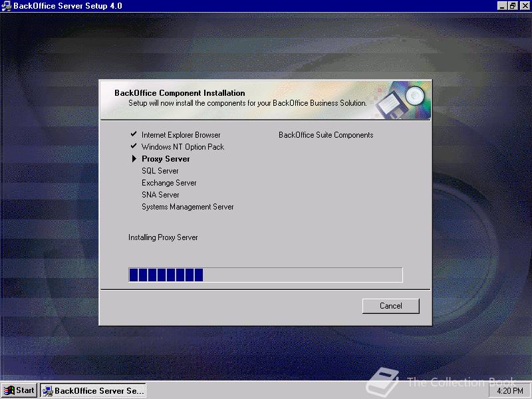The width and height of the screenshot is (532, 399).
Task: Select BackOffice Server Setup taskbar button
Action: (x=93, y=390)
